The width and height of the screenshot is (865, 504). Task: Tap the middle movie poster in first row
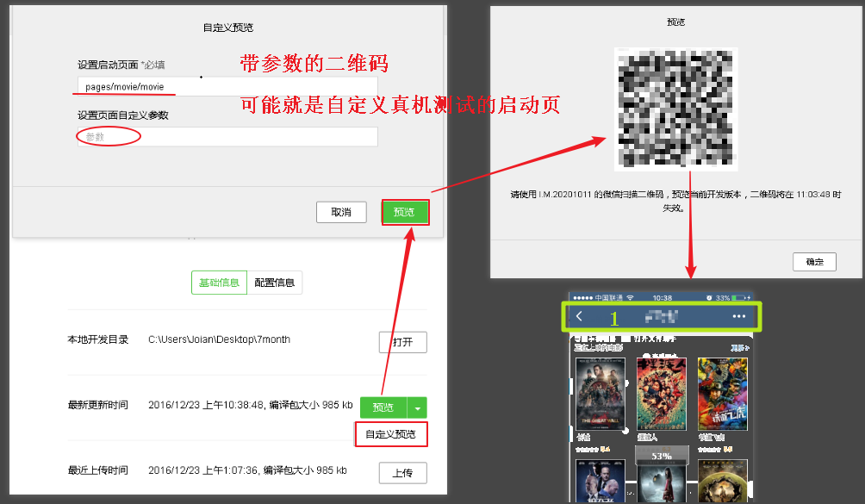pyautogui.click(x=661, y=394)
